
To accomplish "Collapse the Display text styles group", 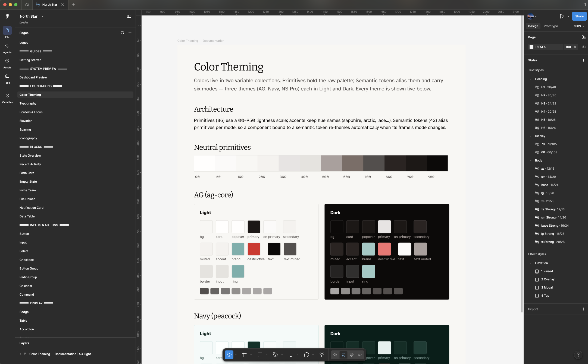I will point(531,136).
